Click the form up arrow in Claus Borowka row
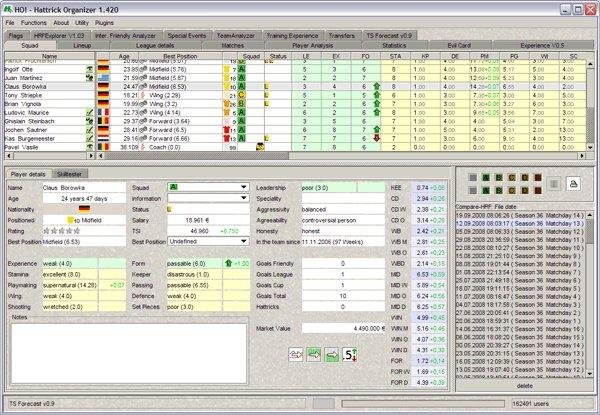This screenshot has height=415, width=600. click(377, 86)
